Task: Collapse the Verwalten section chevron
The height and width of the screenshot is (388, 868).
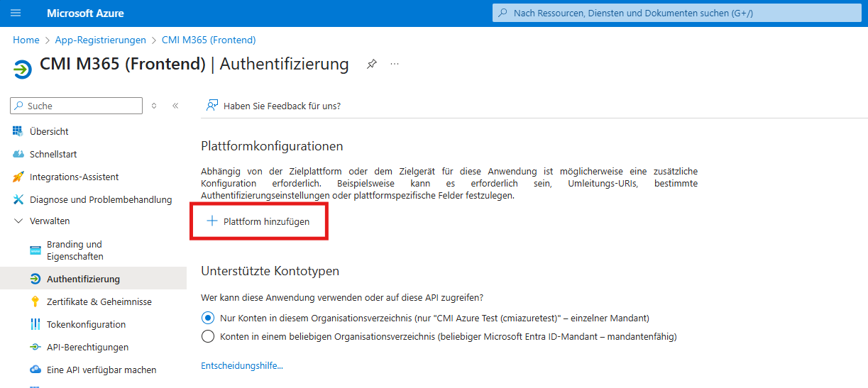Action: tap(18, 221)
